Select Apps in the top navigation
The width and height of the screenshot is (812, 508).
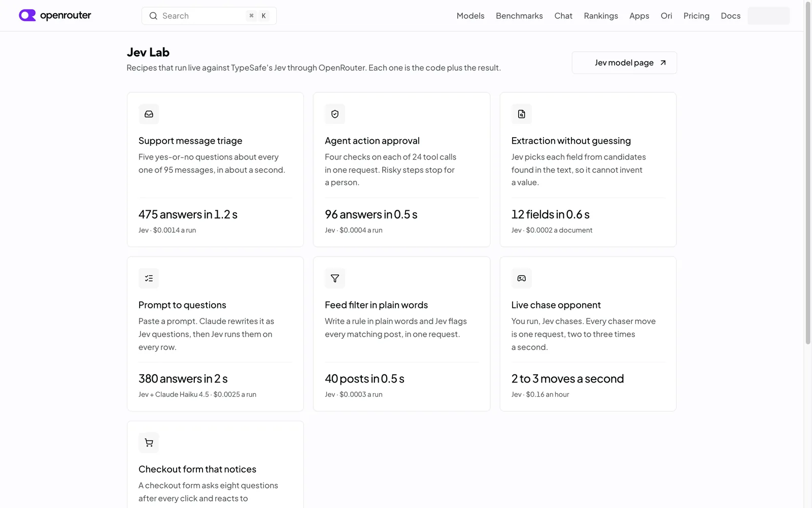[x=639, y=16]
